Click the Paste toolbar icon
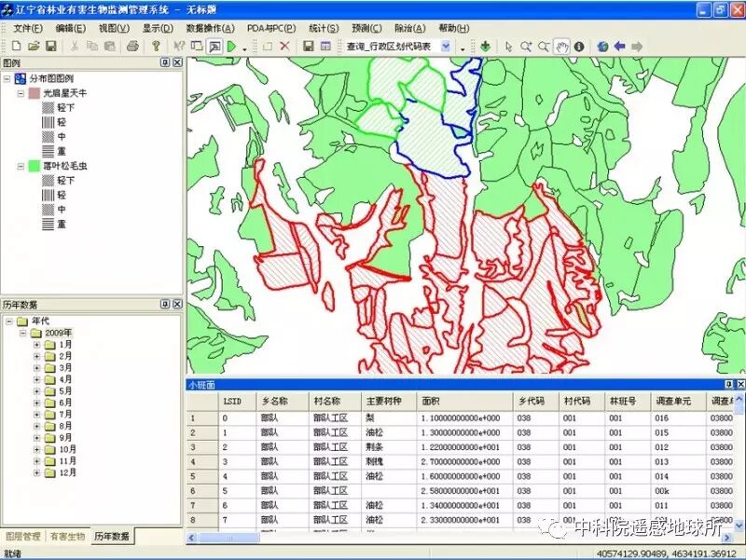 110,46
